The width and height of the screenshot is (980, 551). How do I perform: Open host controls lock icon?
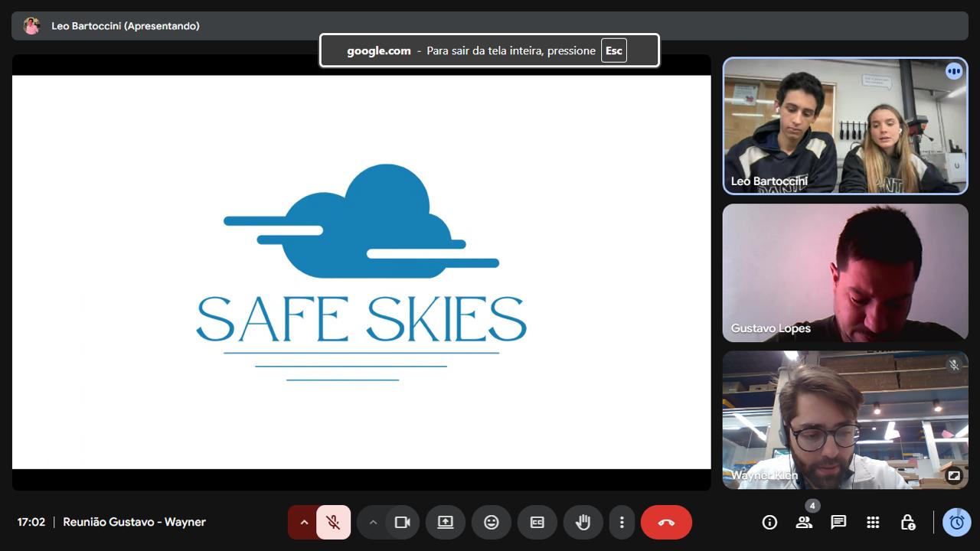point(907,523)
